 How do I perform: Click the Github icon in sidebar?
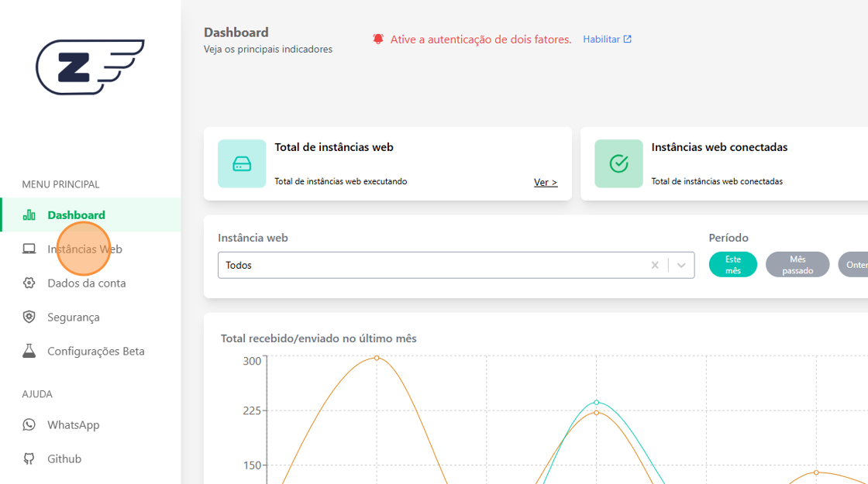click(x=29, y=459)
